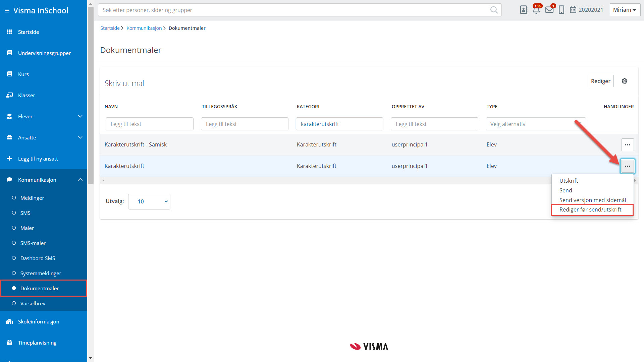Toggle the hamburger menu icon
Screen dimensions: 644x362
pyautogui.click(x=7, y=11)
